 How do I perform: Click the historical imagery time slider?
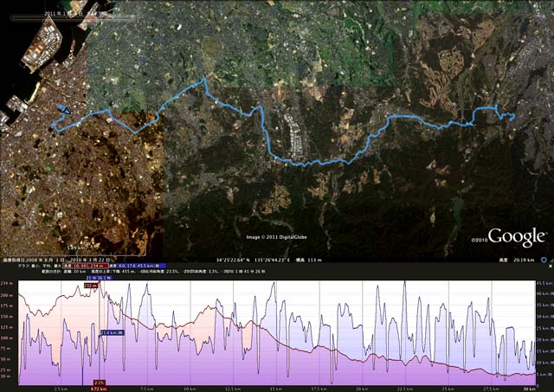72,17
